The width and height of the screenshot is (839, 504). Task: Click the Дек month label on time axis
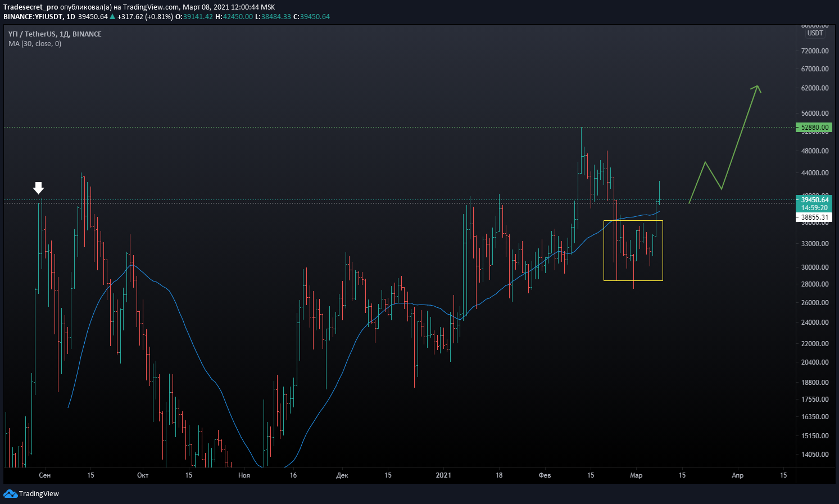(342, 475)
